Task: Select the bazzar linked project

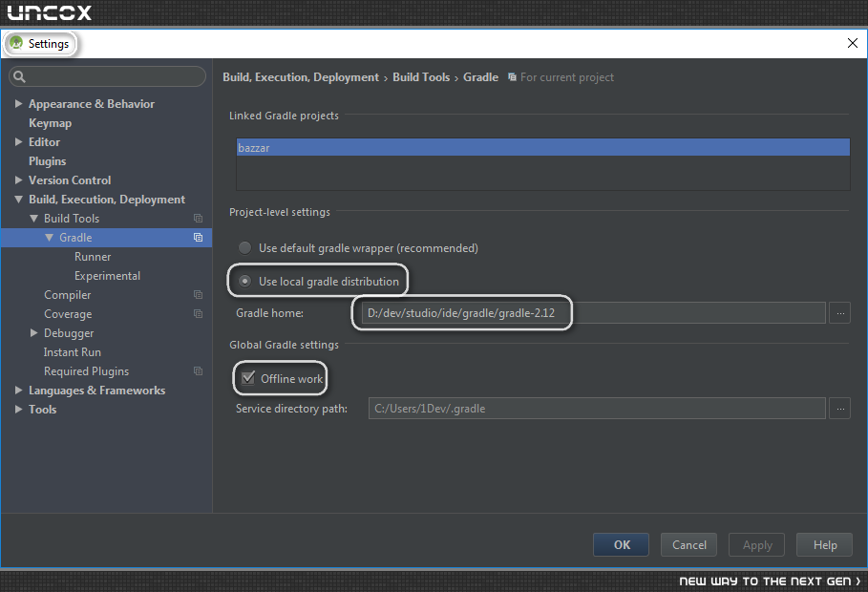Action: pos(542,147)
